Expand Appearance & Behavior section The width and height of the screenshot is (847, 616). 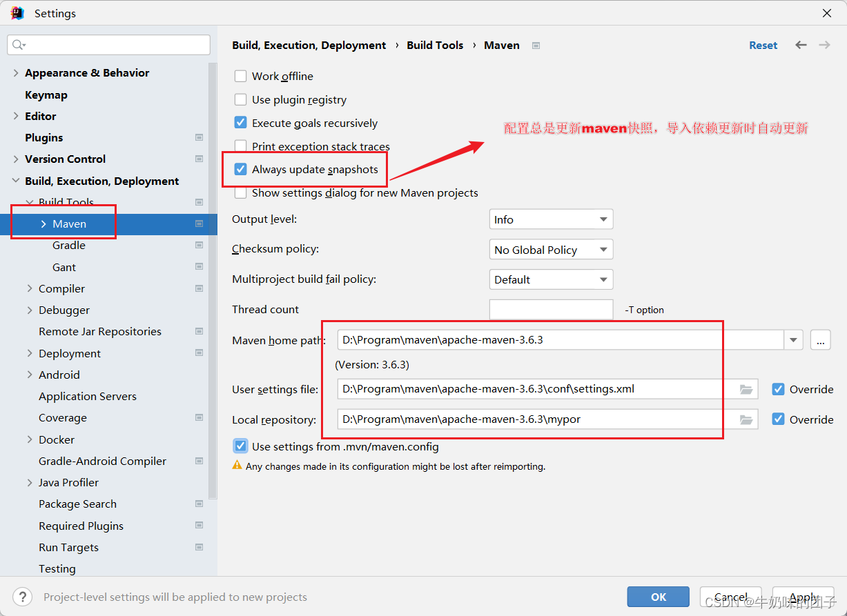tap(16, 72)
